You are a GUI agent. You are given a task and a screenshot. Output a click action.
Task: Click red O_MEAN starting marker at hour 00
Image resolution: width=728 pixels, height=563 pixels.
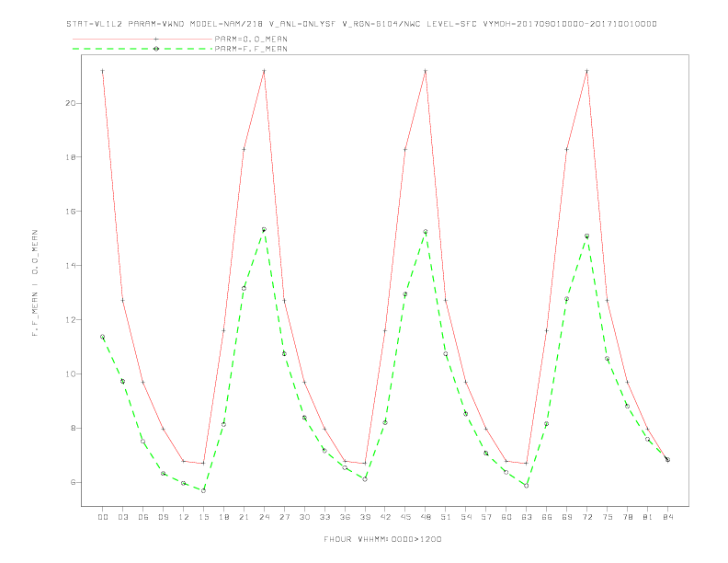[103, 71]
